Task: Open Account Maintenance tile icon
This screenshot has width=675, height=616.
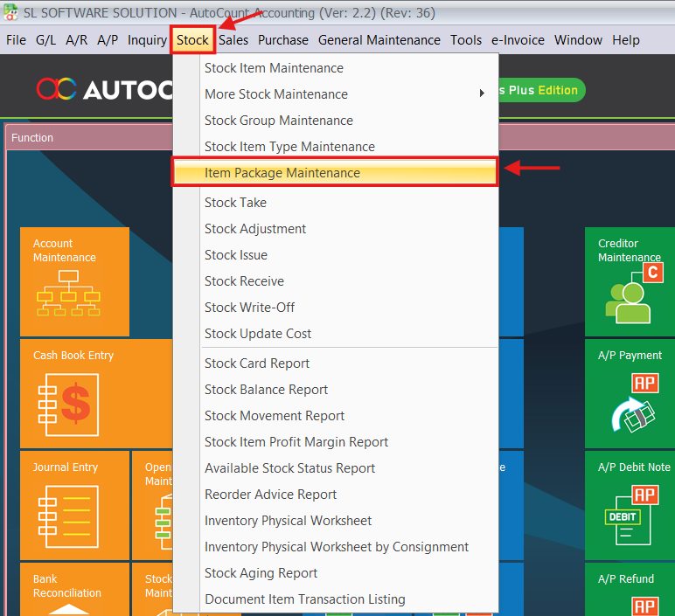Action: coord(68,294)
